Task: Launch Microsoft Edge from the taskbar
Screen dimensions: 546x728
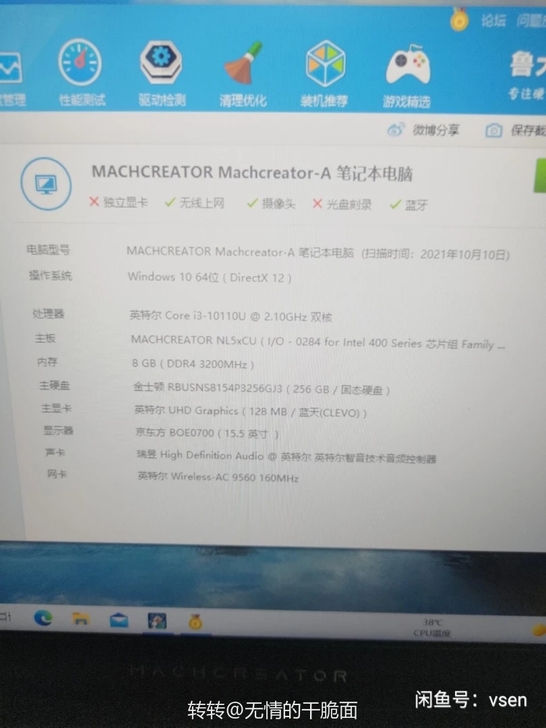Action: [x=43, y=618]
